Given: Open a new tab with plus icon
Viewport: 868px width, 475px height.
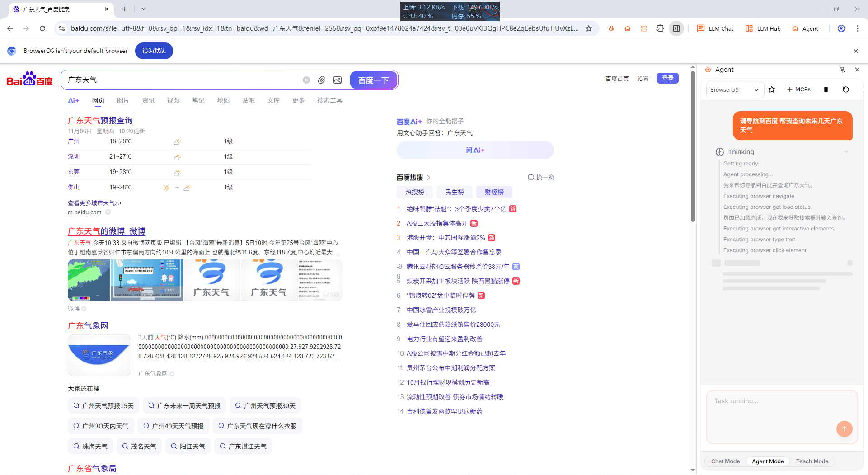Looking at the screenshot, I should tap(125, 9).
